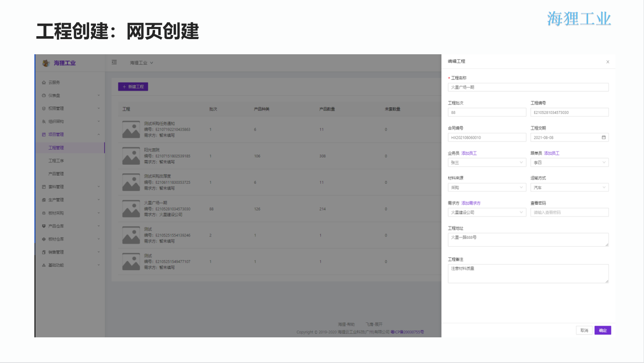Click the 仪表盘 dashboard icon

pyautogui.click(x=44, y=95)
